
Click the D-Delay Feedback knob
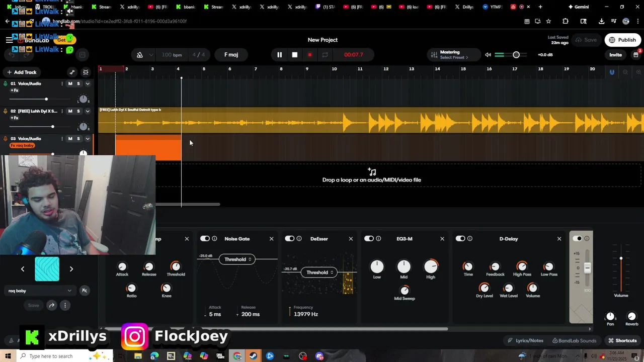pos(495,266)
